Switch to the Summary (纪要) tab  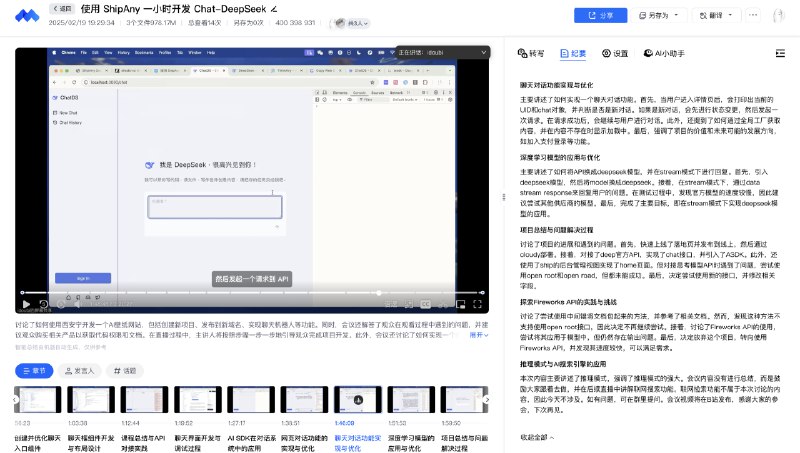573,53
